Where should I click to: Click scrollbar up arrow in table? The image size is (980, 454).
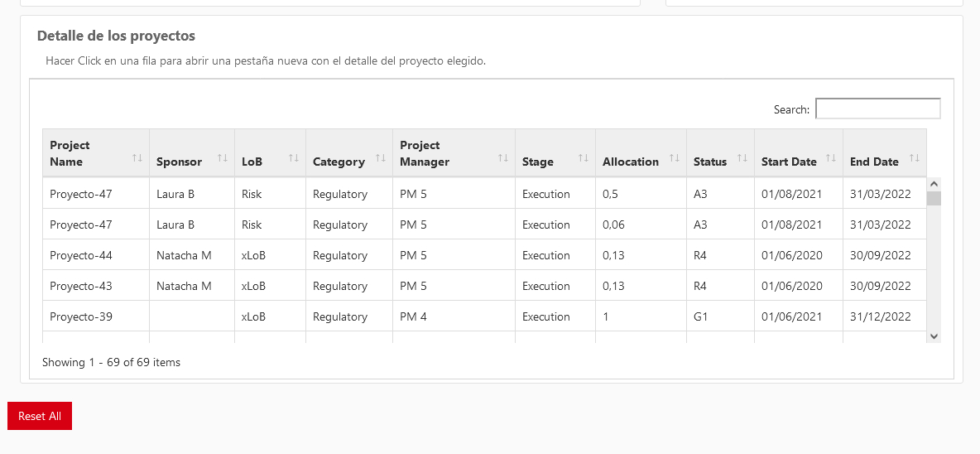point(934,184)
